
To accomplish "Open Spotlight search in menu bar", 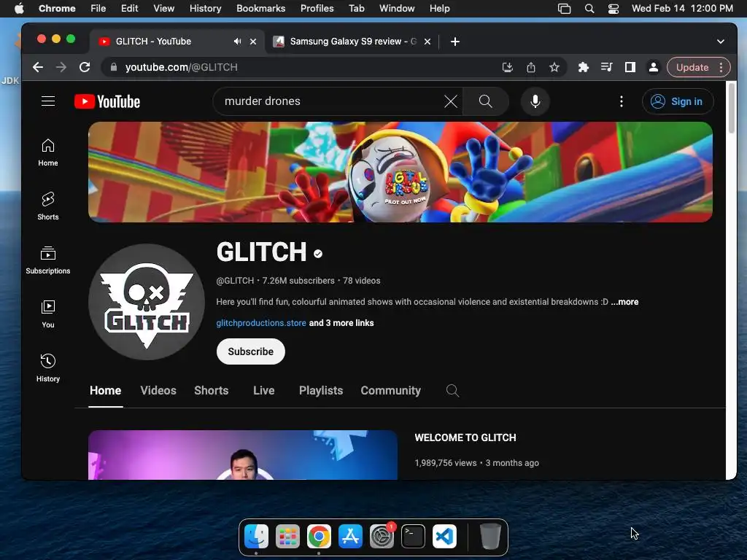I will (x=589, y=9).
